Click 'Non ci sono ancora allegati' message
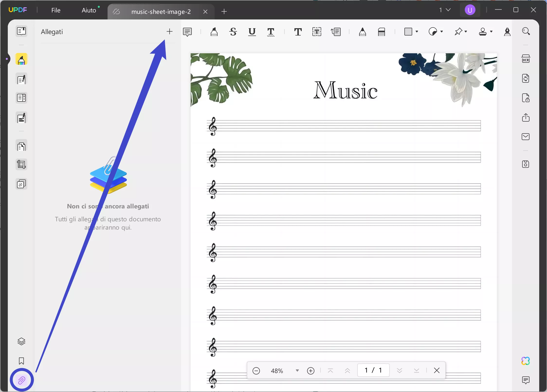Image resolution: width=547 pixels, height=392 pixels. tap(108, 206)
